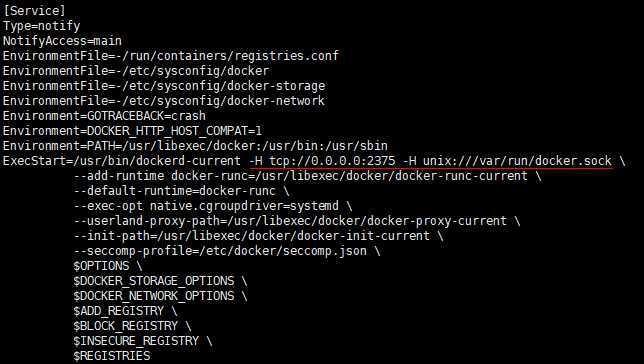Click the ExecStart=/usr/bin/dockerd-current text
The height and width of the screenshot is (364, 644).
pos(122,161)
